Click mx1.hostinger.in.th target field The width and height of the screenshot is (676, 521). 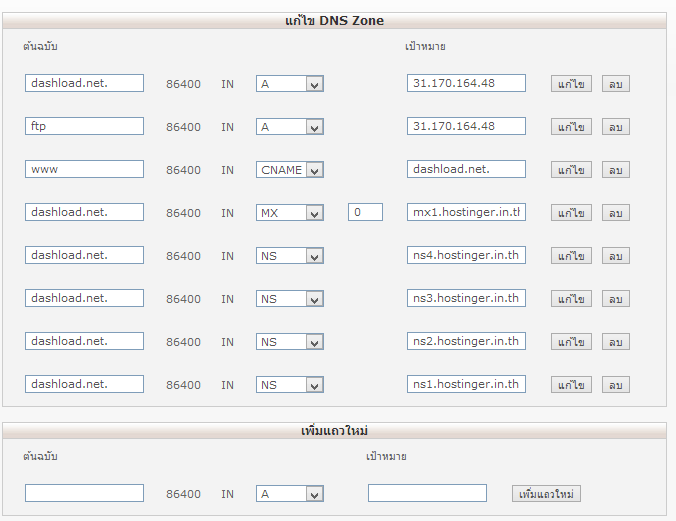pyautogui.click(x=466, y=212)
